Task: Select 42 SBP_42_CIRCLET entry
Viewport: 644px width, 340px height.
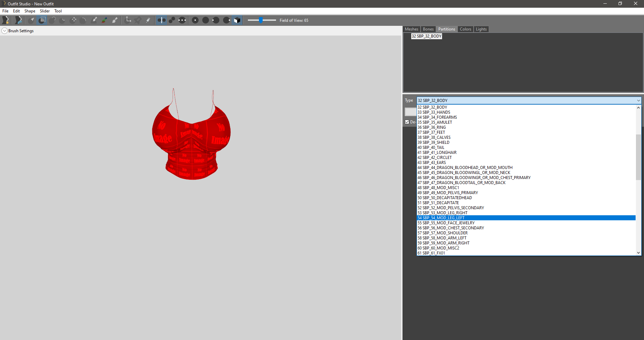Action: pos(526,158)
